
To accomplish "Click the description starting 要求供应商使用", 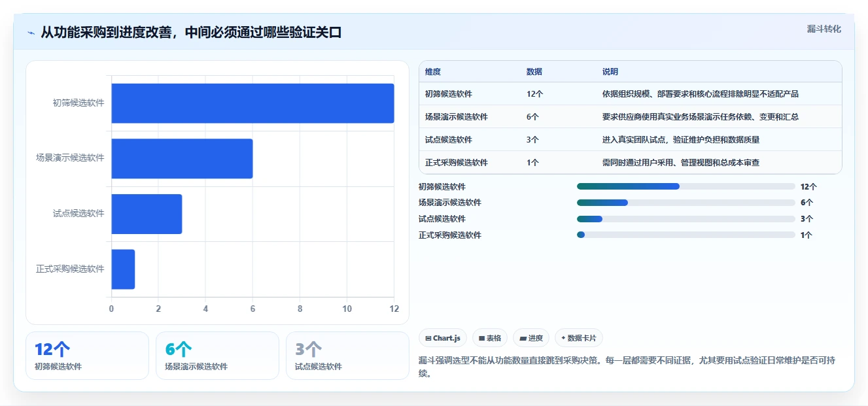I will pyautogui.click(x=701, y=117).
